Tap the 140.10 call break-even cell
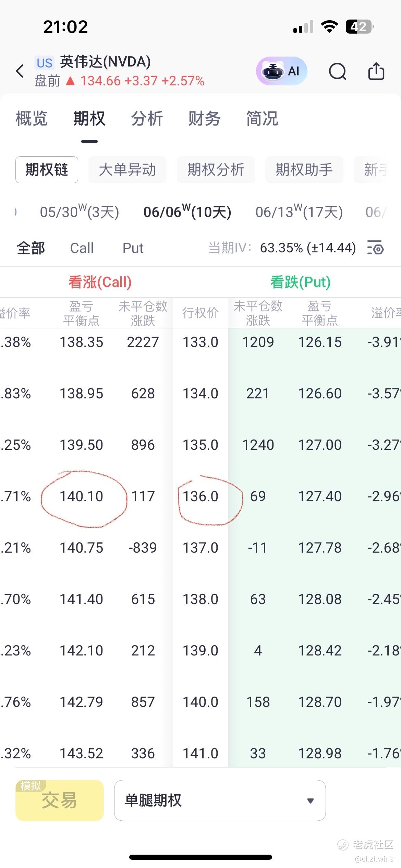The height and width of the screenshot is (868, 401). [82, 496]
